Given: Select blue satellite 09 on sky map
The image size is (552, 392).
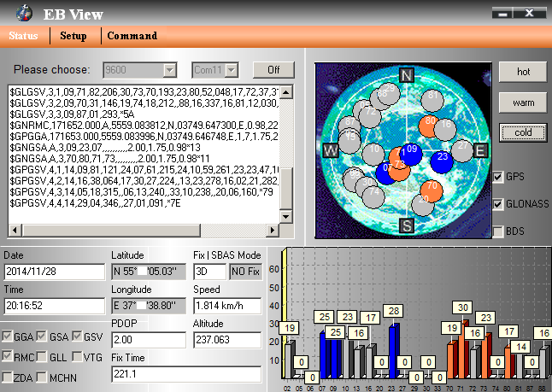Looking at the screenshot, I should 412,149.
